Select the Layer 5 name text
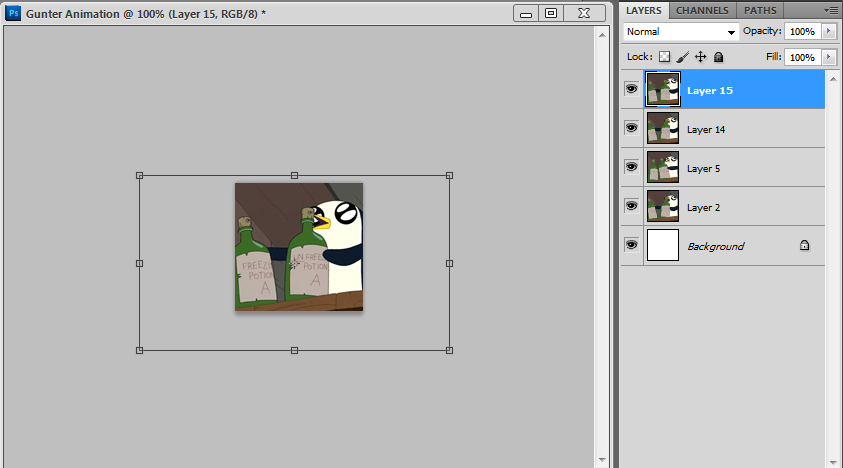This screenshot has width=843, height=468. point(703,168)
